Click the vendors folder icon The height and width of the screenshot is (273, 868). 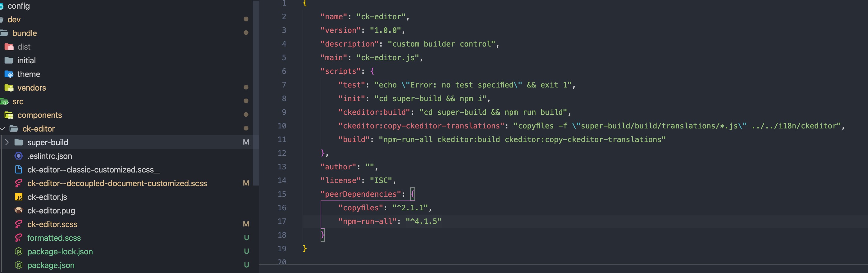(9, 88)
